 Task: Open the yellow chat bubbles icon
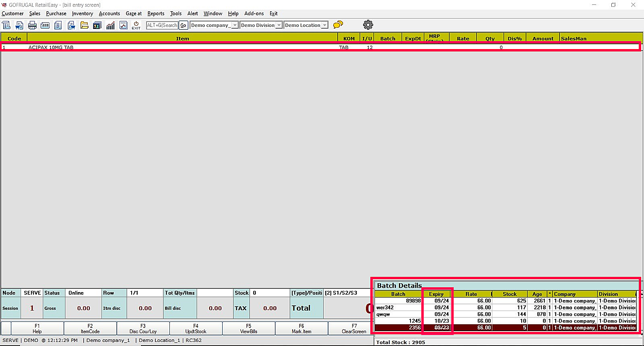(x=338, y=25)
